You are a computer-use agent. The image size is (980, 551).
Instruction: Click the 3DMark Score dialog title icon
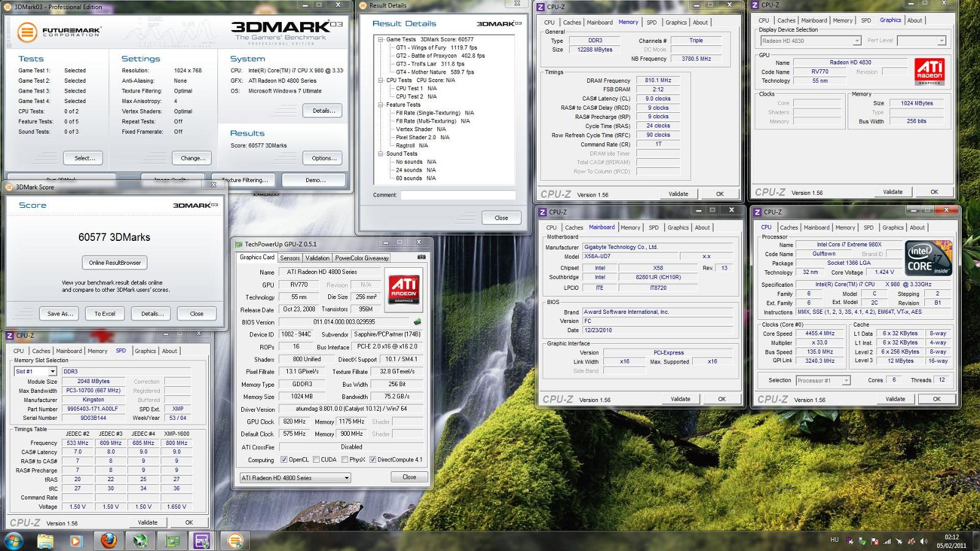(x=10, y=187)
